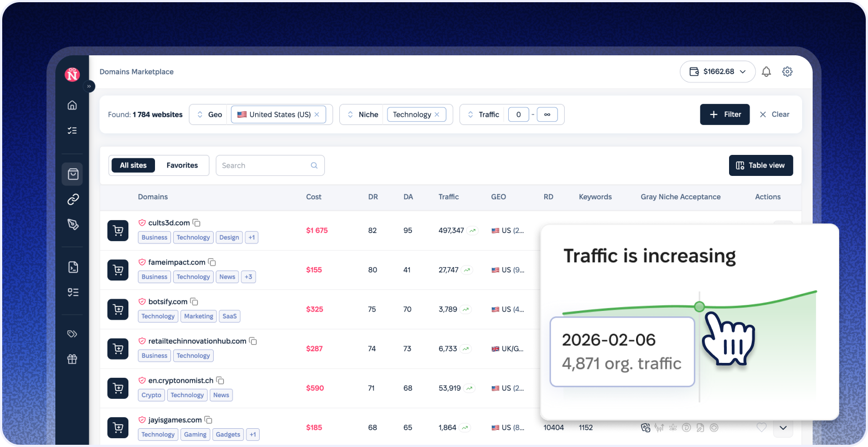Open the price tags icon in sidebar

tap(73, 334)
